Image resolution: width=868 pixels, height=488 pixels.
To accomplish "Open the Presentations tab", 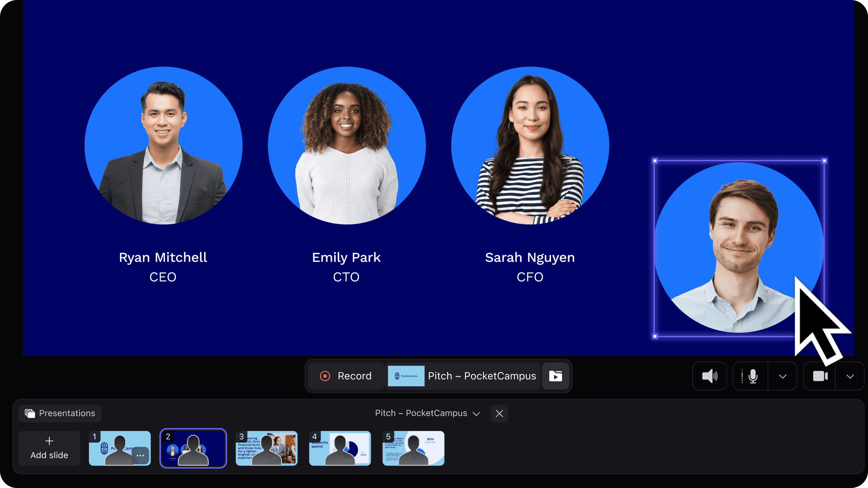I will pyautogui.click(x=60, y=413).
